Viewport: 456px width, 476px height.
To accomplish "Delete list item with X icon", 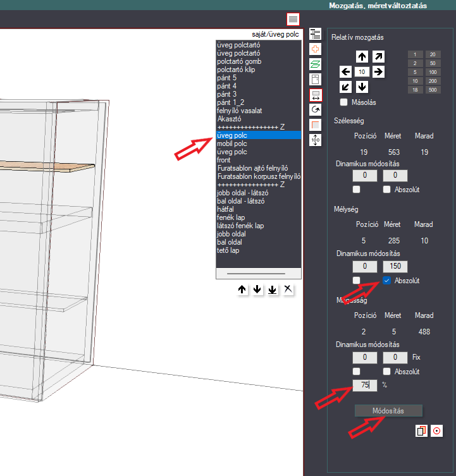I will [x=288, y=290].
